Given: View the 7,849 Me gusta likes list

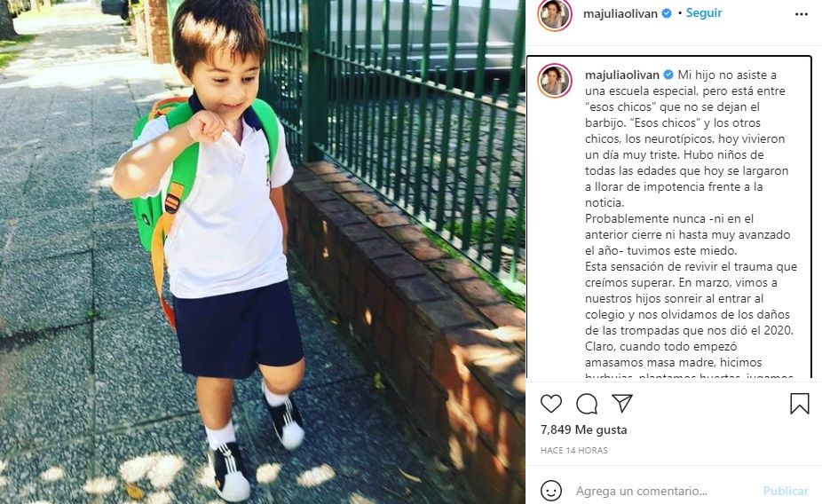Looking at the screenshot, I should point(583,429).
